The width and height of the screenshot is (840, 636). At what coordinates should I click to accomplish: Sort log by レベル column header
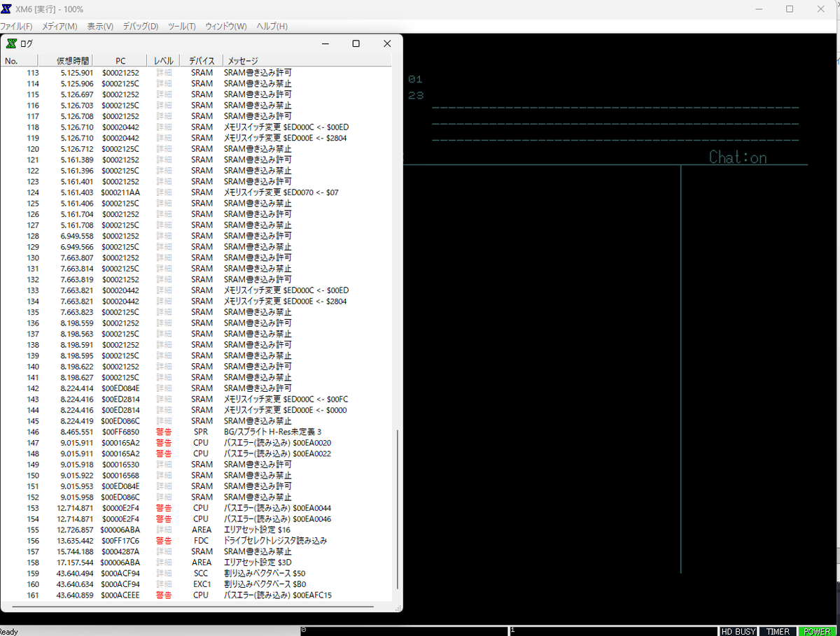[x=164, y=61]
